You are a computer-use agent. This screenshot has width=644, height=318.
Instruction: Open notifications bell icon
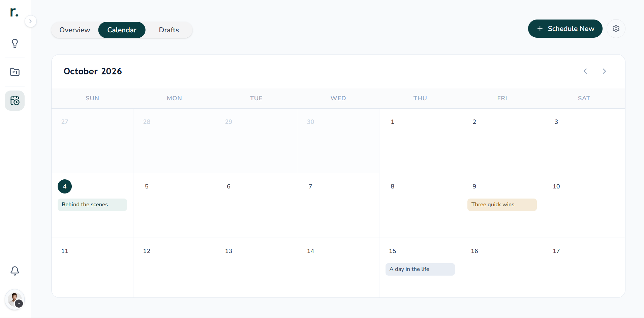pos(15,271)
